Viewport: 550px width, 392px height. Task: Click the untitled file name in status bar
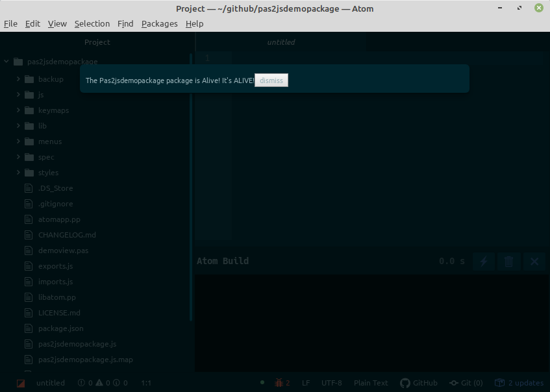point(51,383)
